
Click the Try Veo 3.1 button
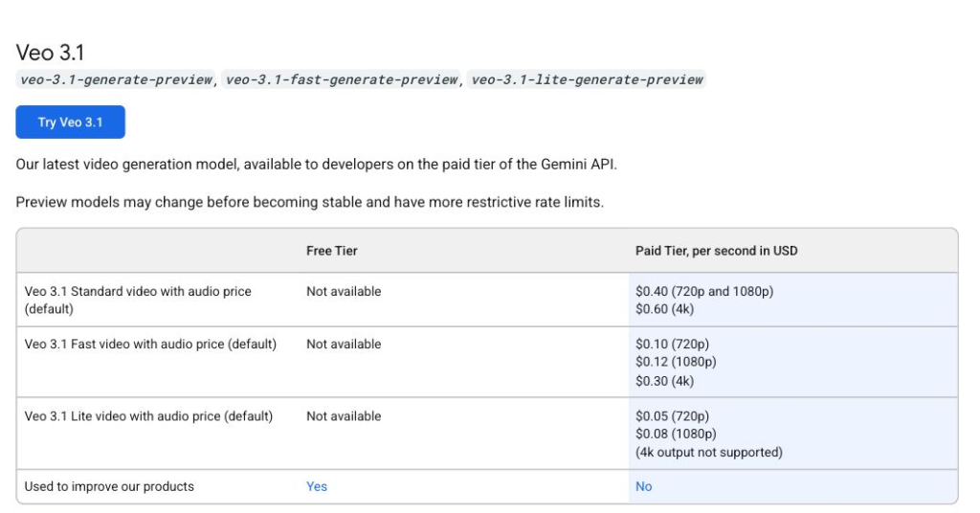70,122
